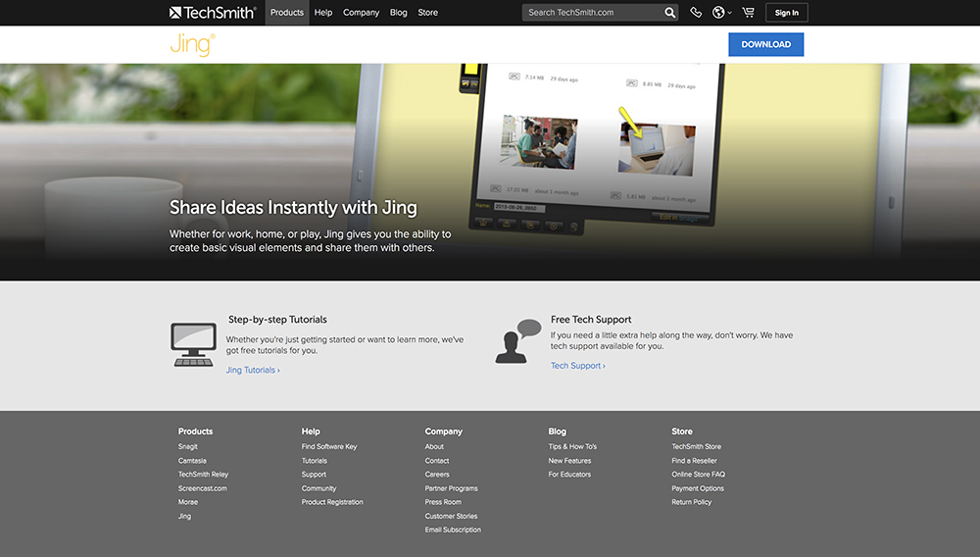The image size is (980, 557).
Task: Open Find a Reseller link
Action: (695, 461)
